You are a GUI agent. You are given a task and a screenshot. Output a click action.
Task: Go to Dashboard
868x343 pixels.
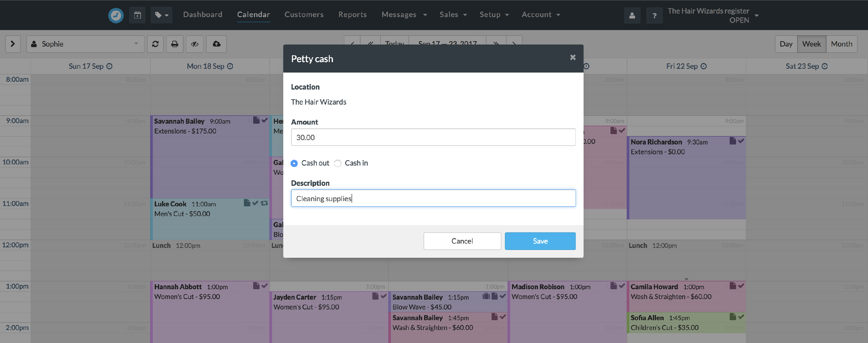[x=203, y=14]
